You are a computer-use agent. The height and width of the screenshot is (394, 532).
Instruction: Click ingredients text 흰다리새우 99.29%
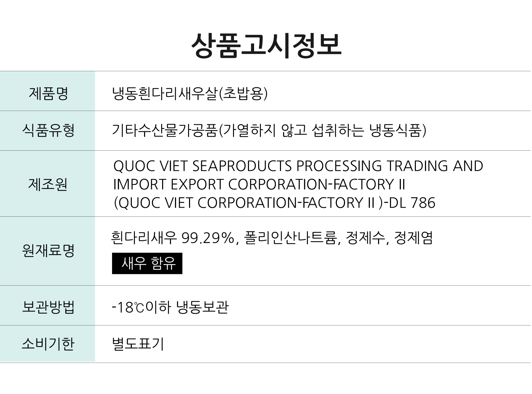pos(173,238)
